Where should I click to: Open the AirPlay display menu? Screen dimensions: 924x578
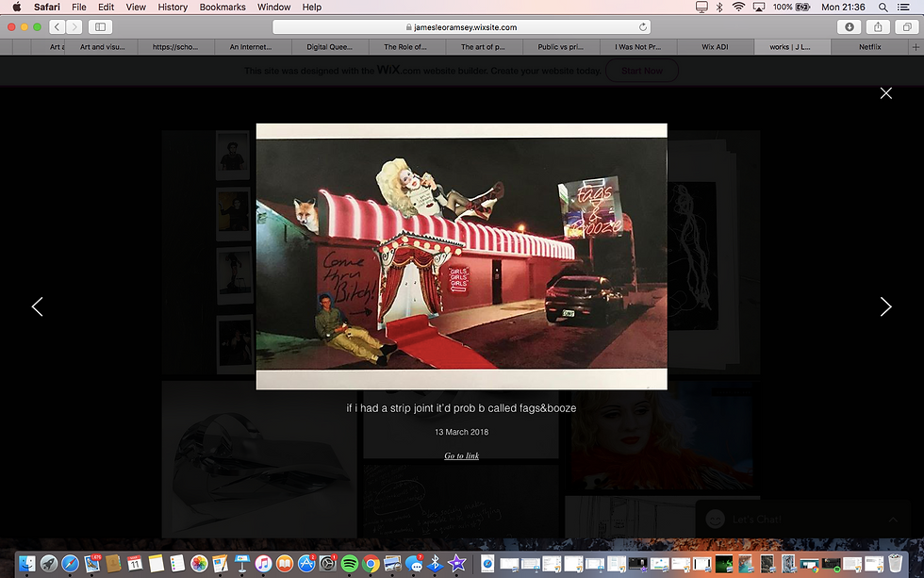(759, 7)
